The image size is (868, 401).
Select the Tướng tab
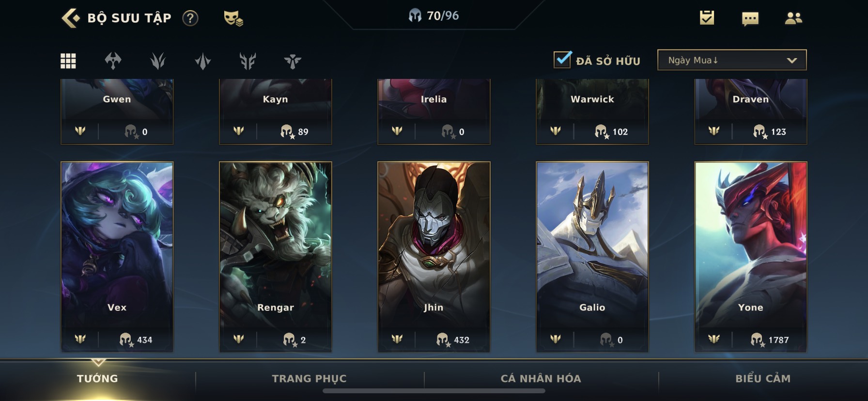click(x=97, y=379)
